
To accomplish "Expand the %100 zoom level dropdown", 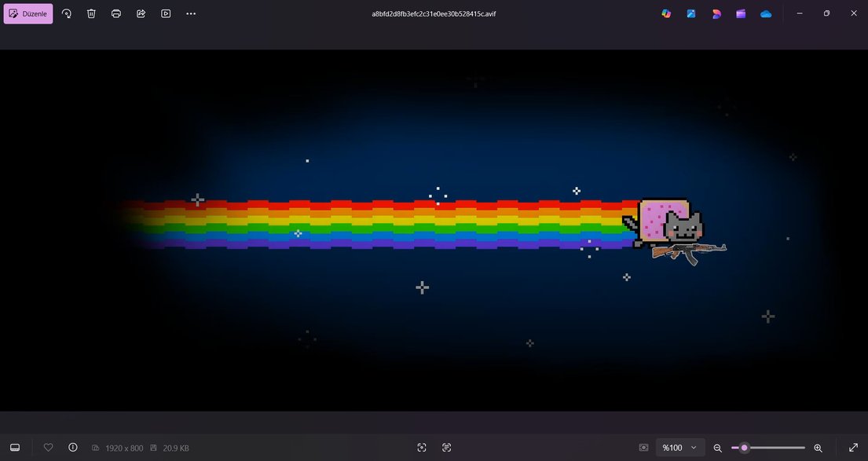I will point(679,448).
